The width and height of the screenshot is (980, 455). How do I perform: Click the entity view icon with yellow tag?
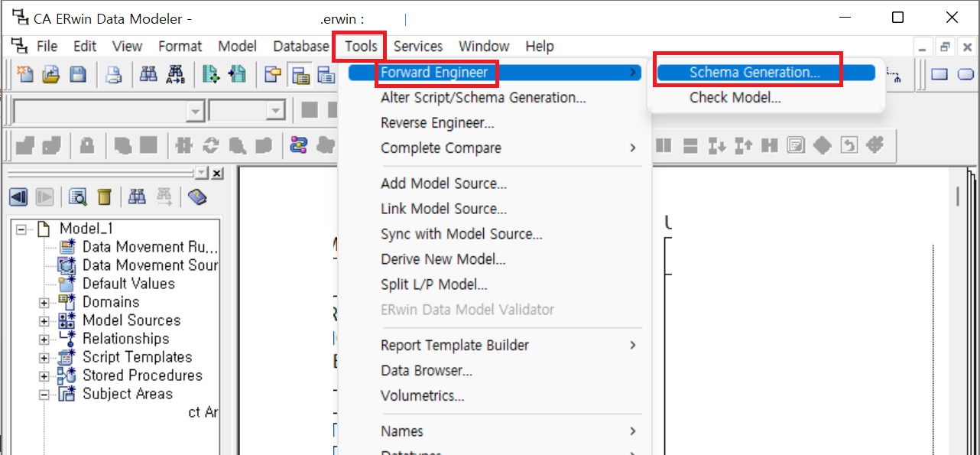(x=272, y=74)
